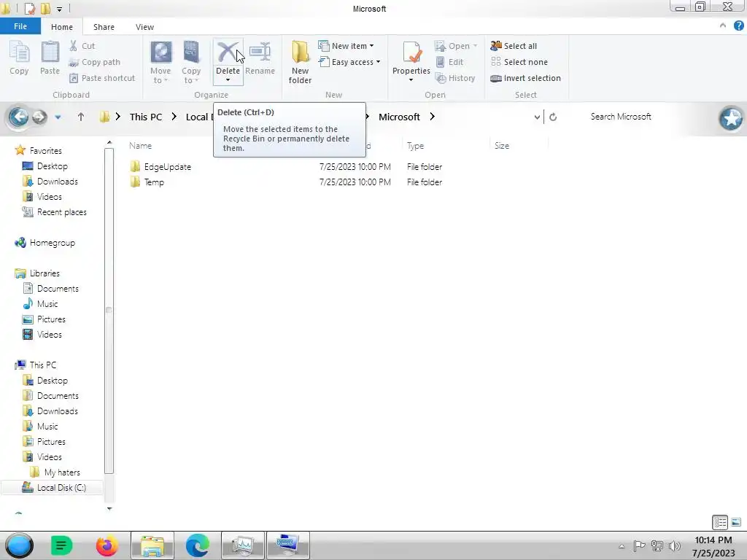Viewport: 747px width, 560px height.
Task: Click the volume speaker tray icon
Action: pyautogui.click(x=675, y=546)
